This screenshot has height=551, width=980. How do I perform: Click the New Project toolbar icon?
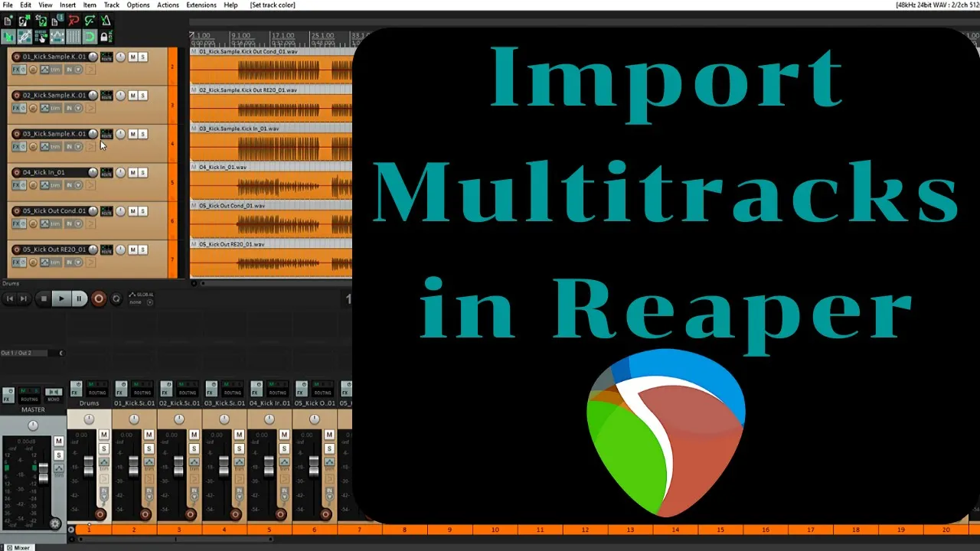[8, 21]
